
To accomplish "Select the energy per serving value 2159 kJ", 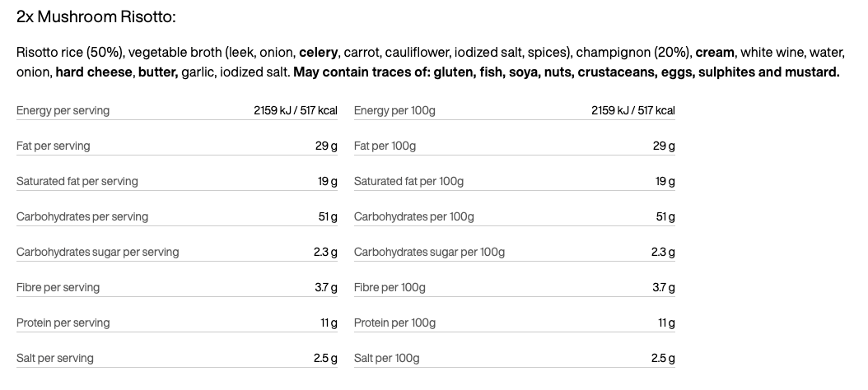I will tap(296, 110).
